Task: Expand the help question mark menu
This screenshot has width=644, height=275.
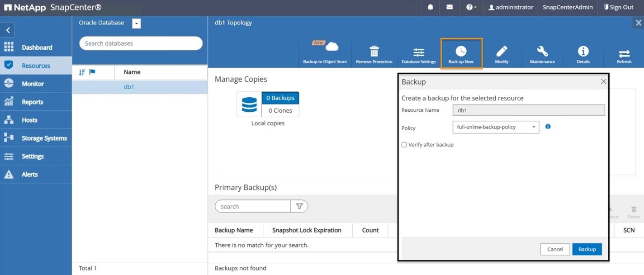Action: click(471, 7)
